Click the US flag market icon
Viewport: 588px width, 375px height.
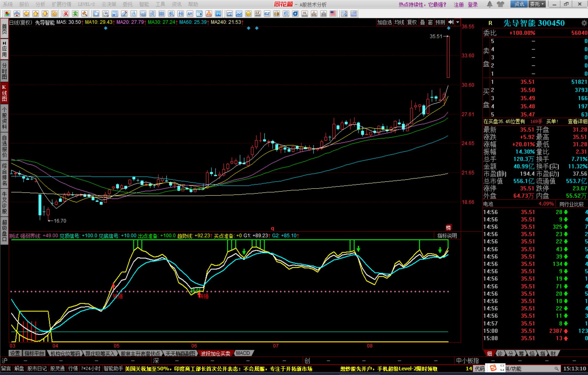(333, 14)
